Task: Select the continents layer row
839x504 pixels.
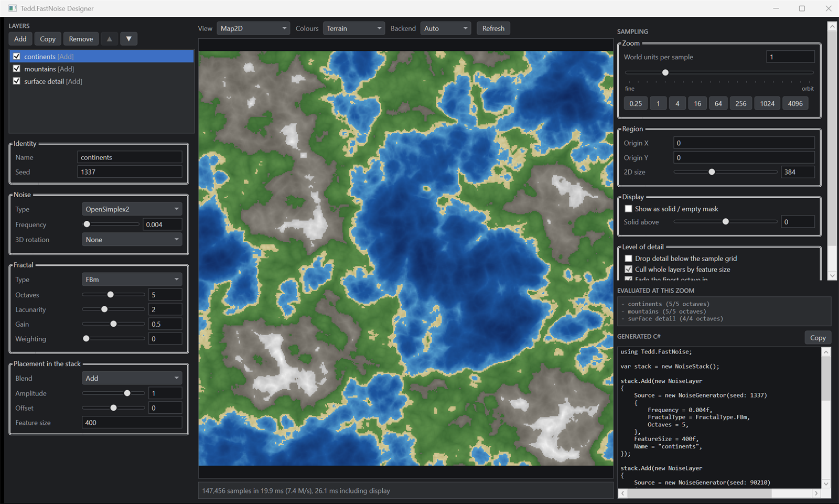Action: (x=102, y=56)
